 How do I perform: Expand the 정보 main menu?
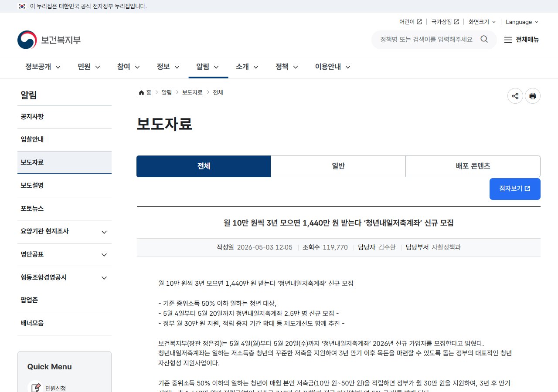pyautogui.click(x=168, y=67)
